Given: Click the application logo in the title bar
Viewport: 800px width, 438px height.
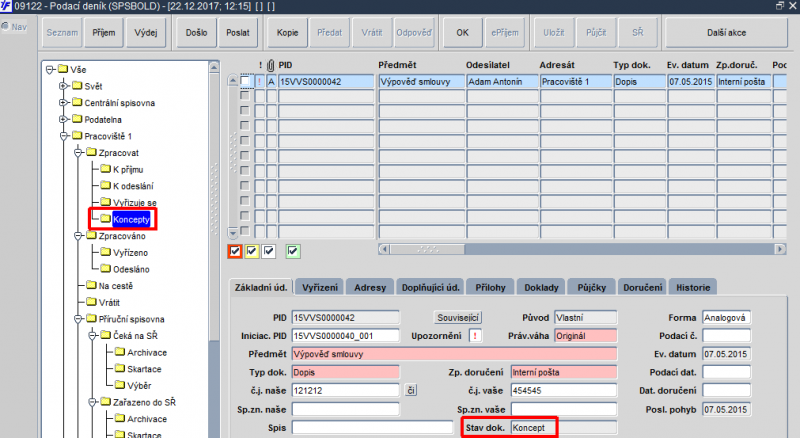Looking at the screenshot, I should pos(6,6).
